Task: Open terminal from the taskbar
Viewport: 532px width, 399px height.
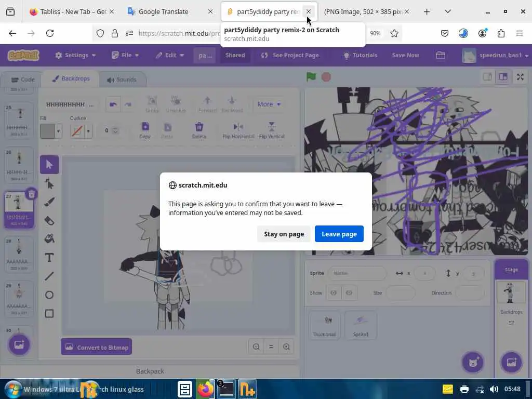Action: pos(225,389)
